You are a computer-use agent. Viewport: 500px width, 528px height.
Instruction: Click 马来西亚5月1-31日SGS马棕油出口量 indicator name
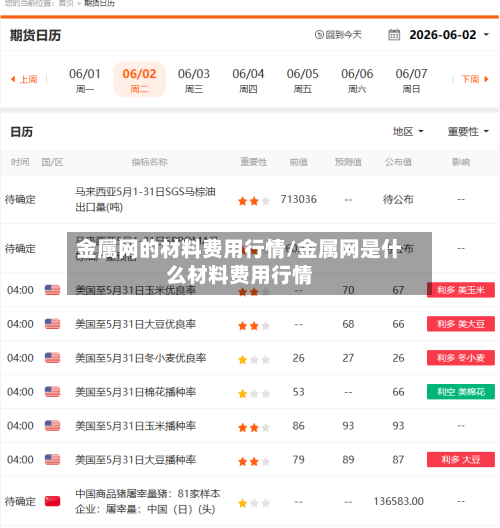coord(145,199)
